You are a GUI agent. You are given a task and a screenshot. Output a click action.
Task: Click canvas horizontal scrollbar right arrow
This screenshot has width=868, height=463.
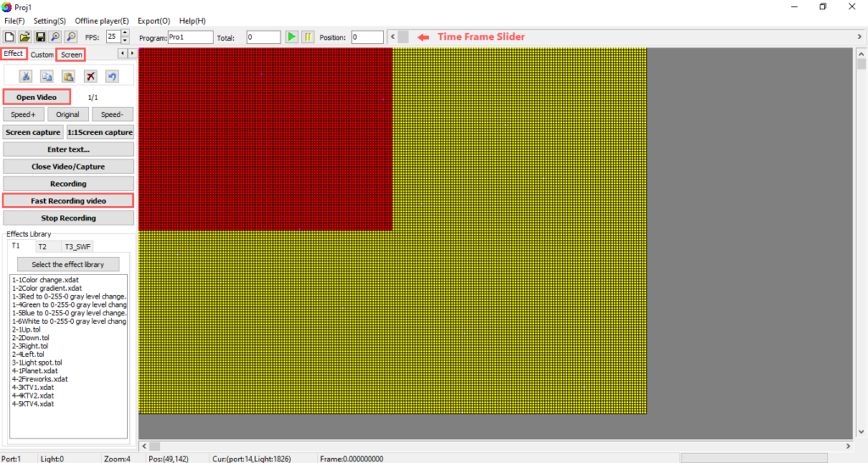pyautogui.click(x=848, y=446)
